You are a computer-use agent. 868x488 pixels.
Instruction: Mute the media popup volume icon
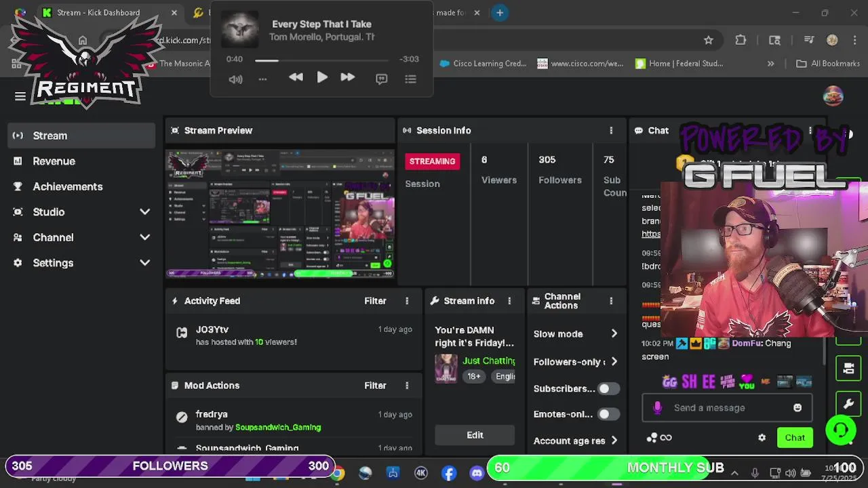pos(235,79)
